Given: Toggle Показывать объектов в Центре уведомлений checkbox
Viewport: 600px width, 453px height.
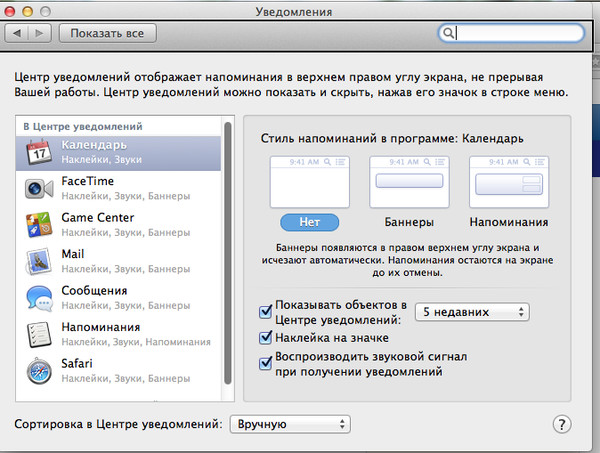Looking at the screenshot, I should tap(266, 312).
